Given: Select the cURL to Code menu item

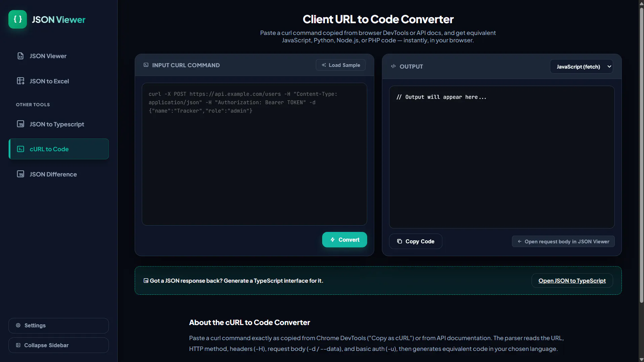Looking at the screenshot, I should pyautogui.click(x=58, y=149).
